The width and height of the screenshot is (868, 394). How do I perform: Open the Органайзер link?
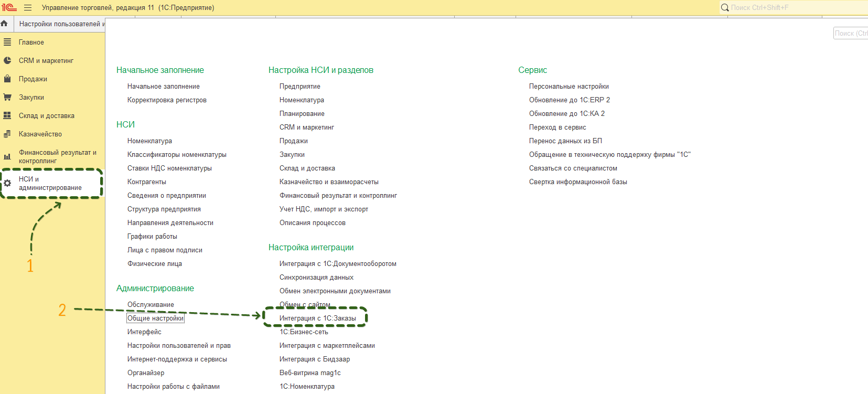coord(146,372)
